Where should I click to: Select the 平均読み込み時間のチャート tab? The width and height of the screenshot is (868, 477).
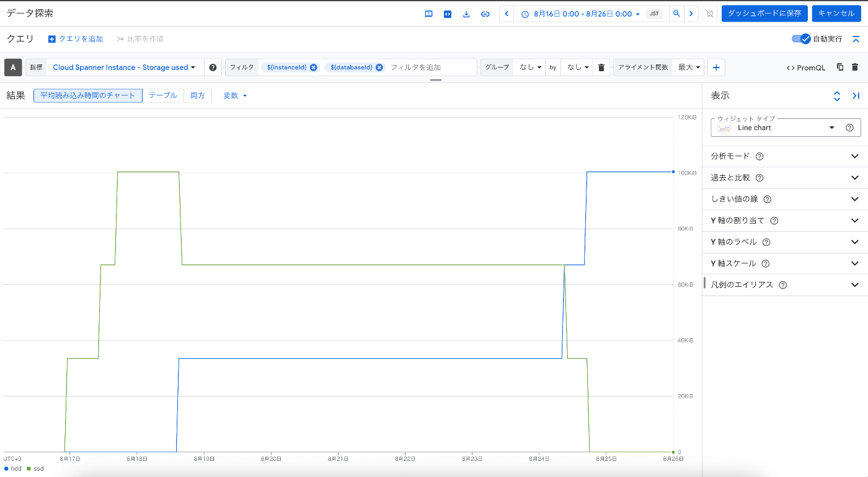[88, 95]
